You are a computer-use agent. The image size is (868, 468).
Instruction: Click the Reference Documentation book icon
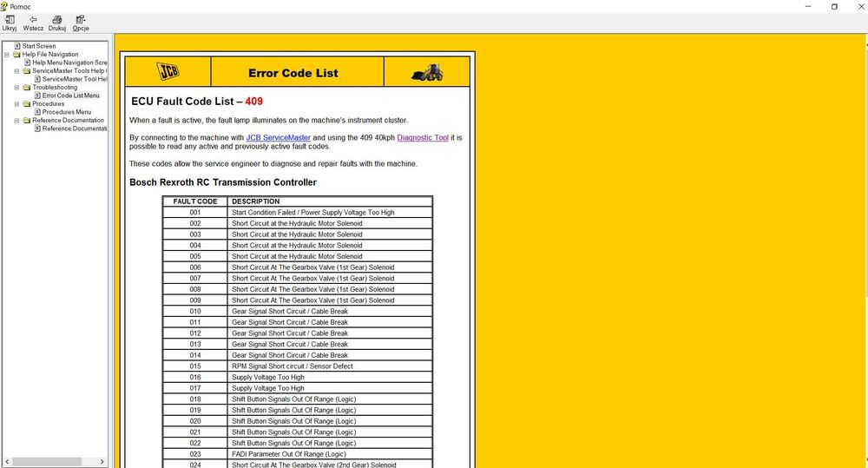[x=27, y=120]
